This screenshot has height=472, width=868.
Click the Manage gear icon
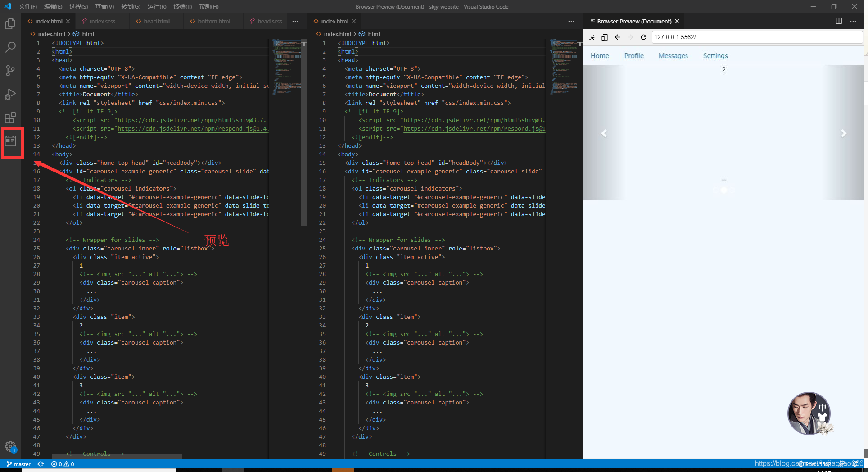(x=10, y=446)
